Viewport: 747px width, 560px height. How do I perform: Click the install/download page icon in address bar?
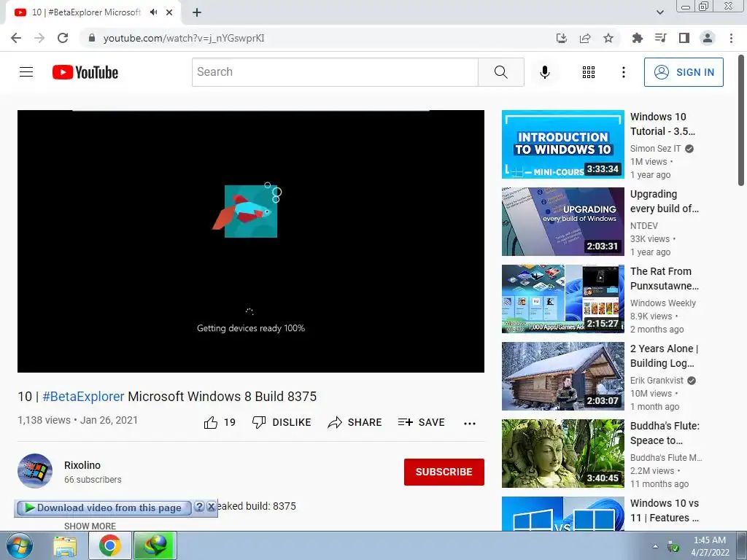pyautogui.click(x=562, y=38)
